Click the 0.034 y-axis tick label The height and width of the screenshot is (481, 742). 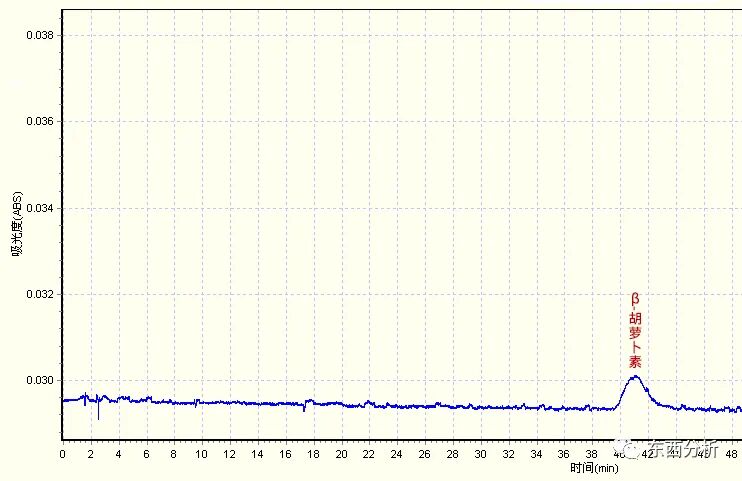[38, 208]
